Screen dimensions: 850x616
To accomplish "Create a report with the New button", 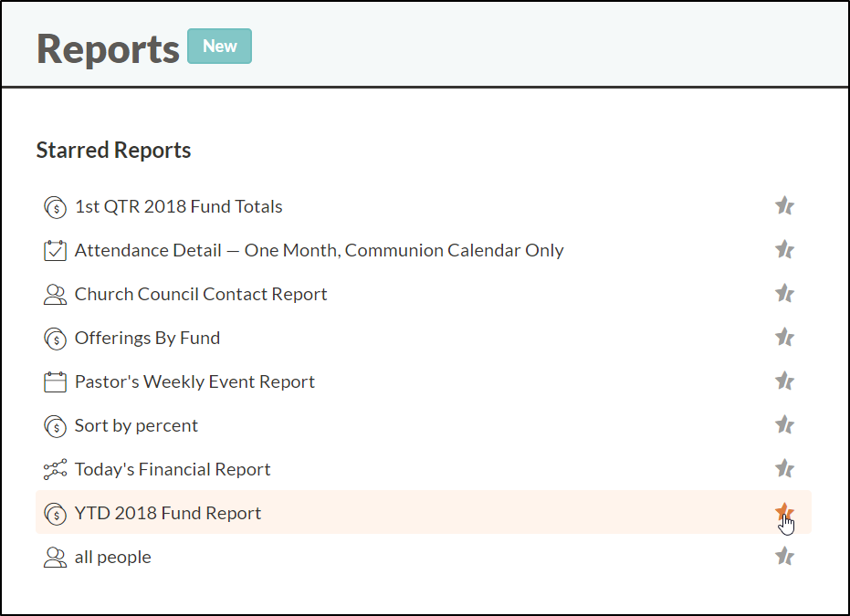I will click(219, 46).
